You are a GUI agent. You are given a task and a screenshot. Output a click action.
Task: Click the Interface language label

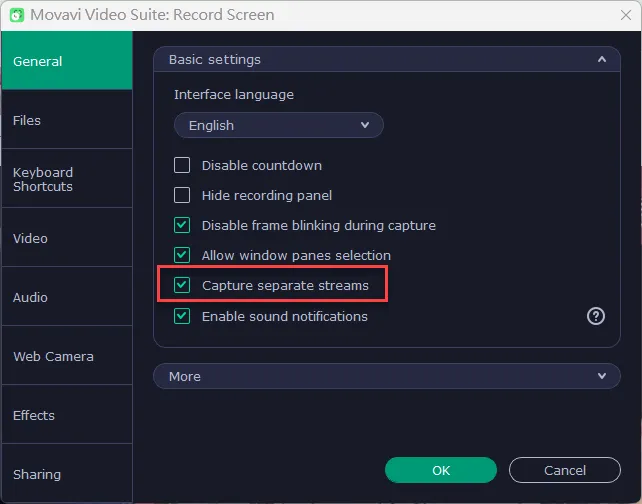pos(234,95)
